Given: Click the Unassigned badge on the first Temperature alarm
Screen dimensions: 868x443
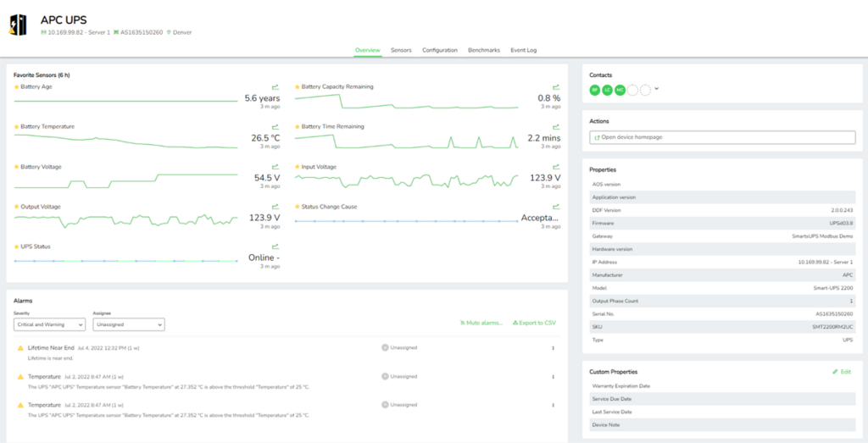Looking at the screenshot, I should coord(399,376).
